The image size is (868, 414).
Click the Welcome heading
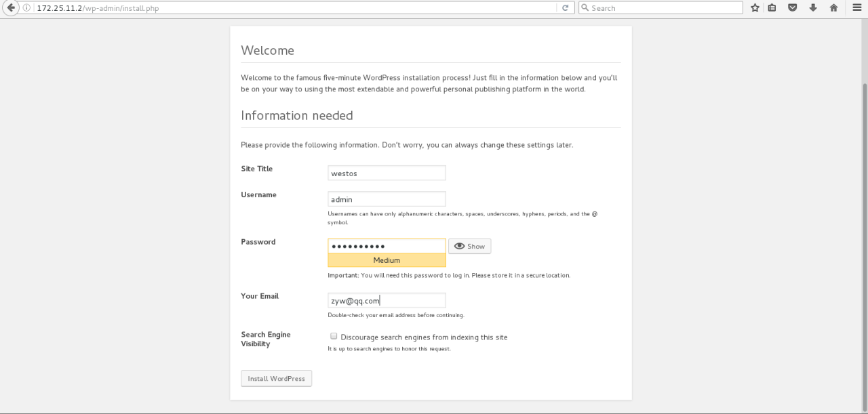tap(267, 51)
